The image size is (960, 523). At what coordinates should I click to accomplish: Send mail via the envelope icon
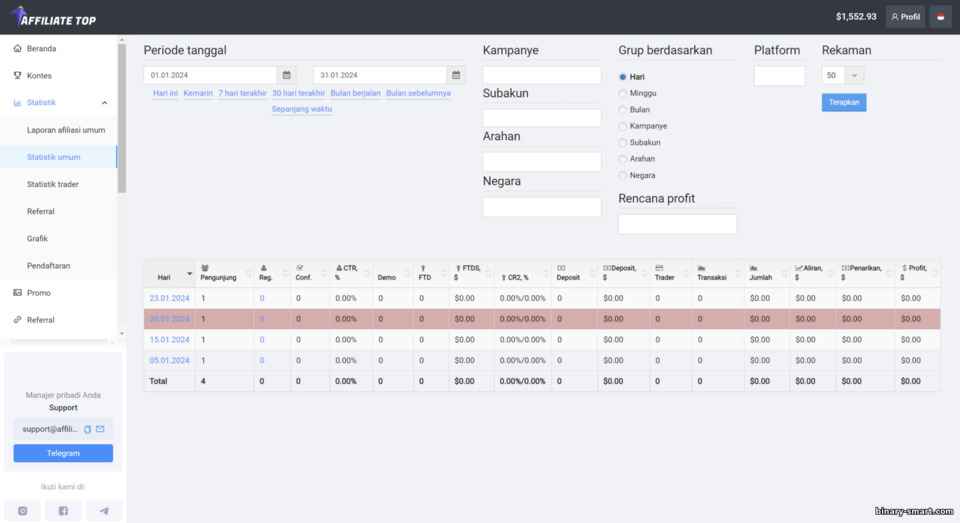(x=100, y=429)
